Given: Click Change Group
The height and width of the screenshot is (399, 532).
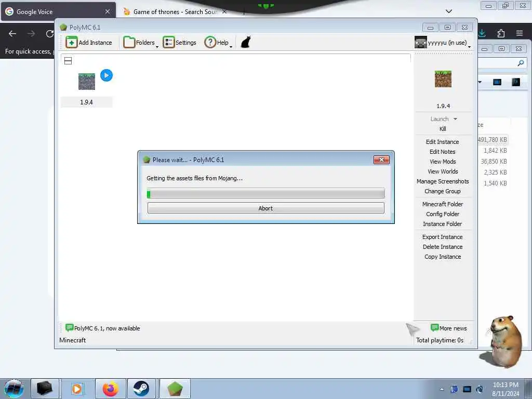Looking at the screenshot, I should pyautogui.click(x=443, y=191).
